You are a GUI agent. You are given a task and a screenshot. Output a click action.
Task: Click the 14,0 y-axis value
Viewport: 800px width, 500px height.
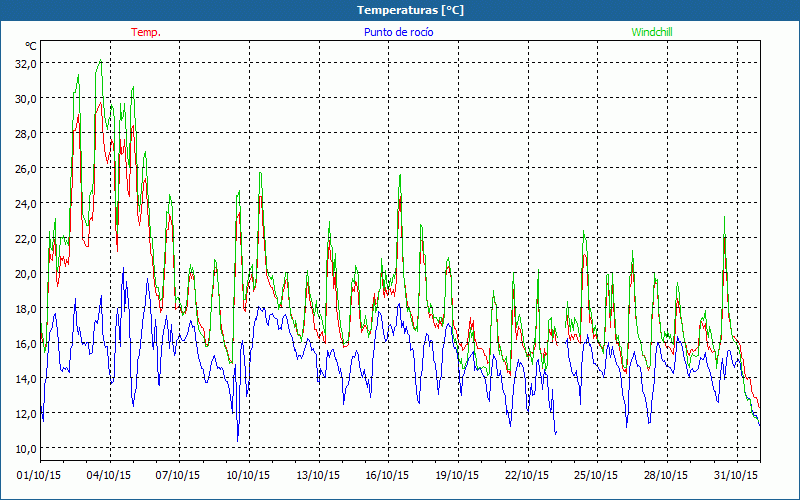pos(26,378)
